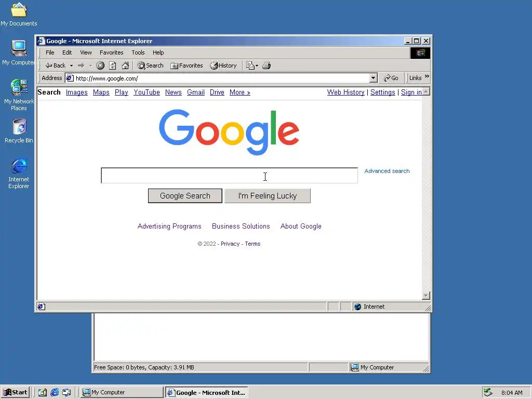532x399 pixels.
Task: Open the Maps link
Action: coord(101,92)
